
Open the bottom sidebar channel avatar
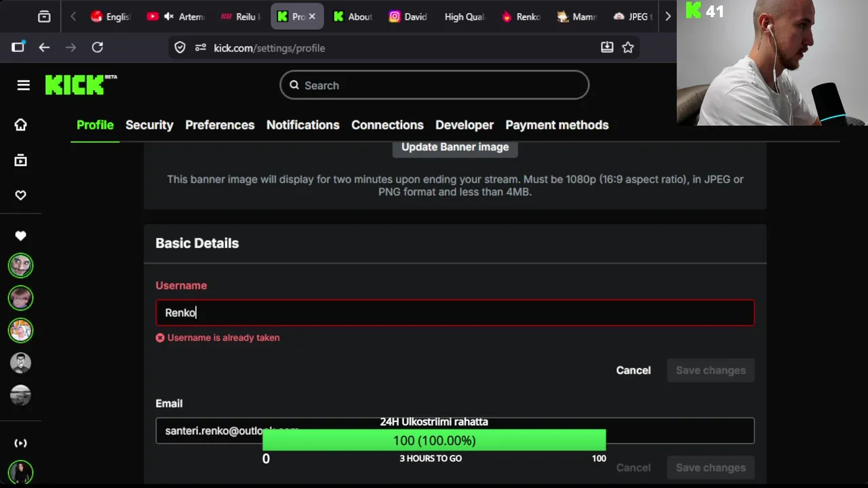pyautogui.click(x=20, y=472)
